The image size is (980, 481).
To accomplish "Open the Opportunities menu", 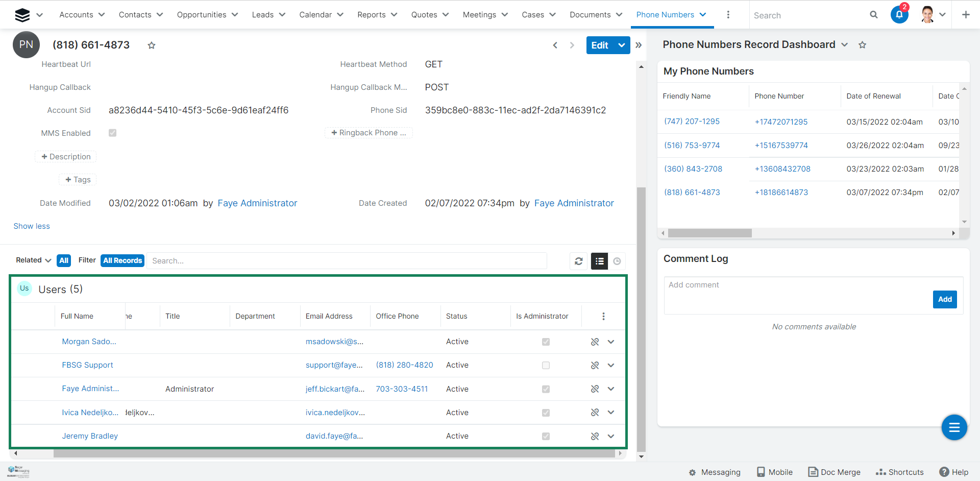I will tap(207, 15).
